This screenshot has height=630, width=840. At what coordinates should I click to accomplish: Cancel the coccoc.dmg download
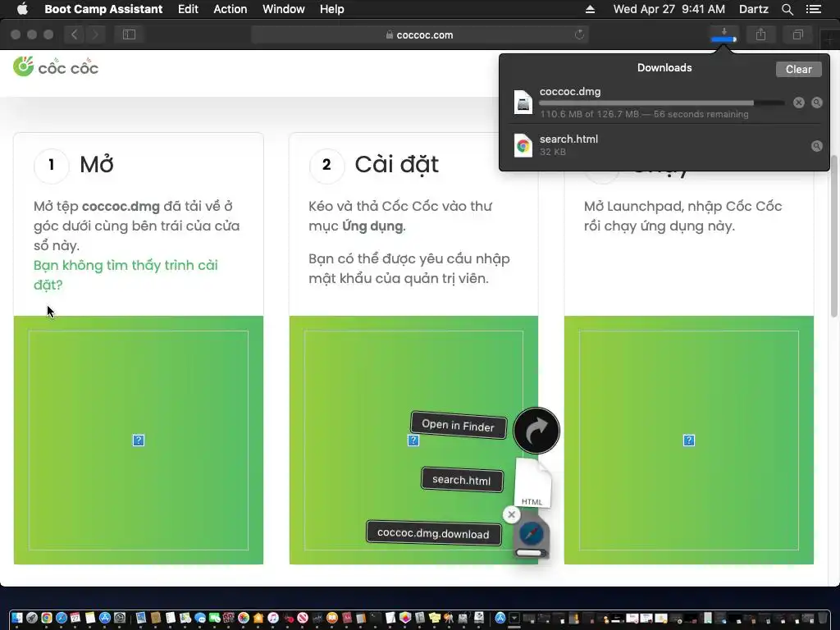[799, 103]
